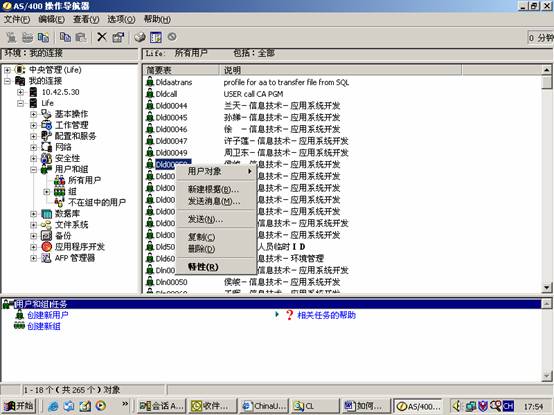Select the 所有用户 tree item
Screen dimensions: 554x415
click(84, 180)
